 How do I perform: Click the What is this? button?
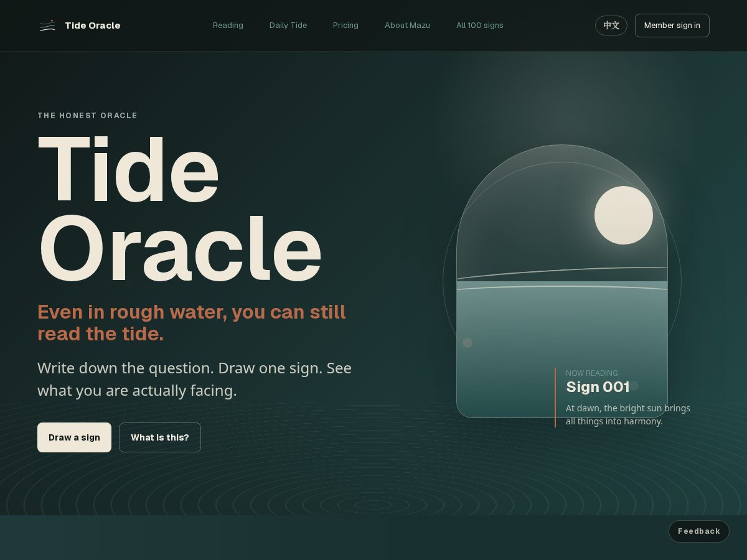(160, 437)
